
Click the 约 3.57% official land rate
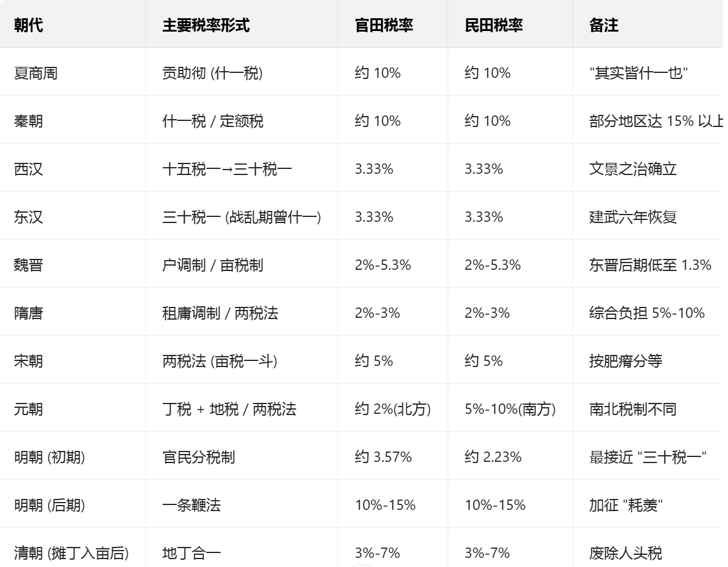click(x=383, y=457)
